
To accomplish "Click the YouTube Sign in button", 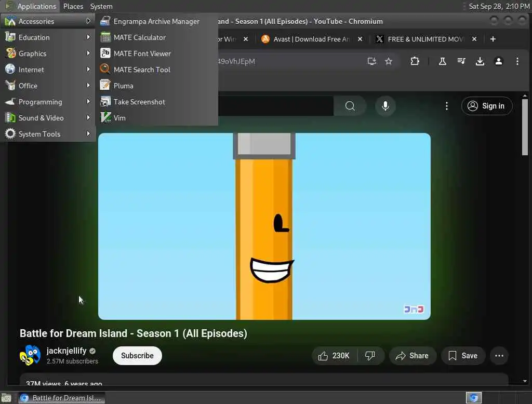I will (x=486, y=106).
